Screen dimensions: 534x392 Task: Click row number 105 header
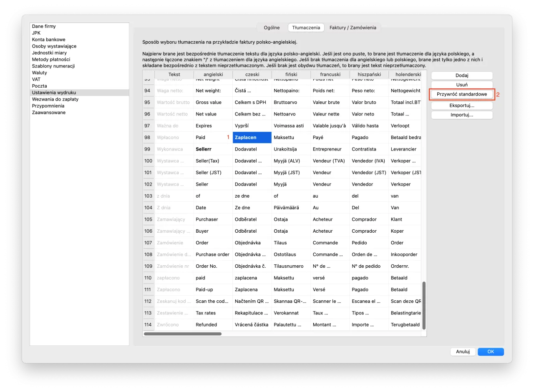(148, 219)
